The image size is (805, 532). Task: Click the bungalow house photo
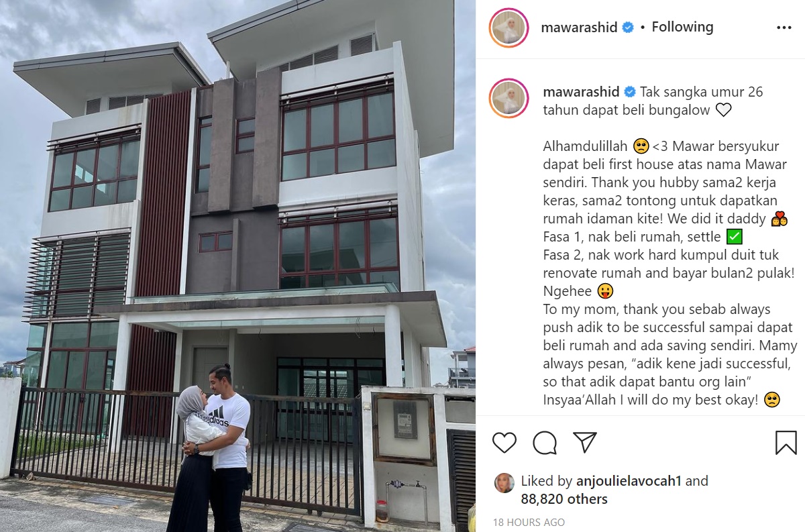[237, 266]
